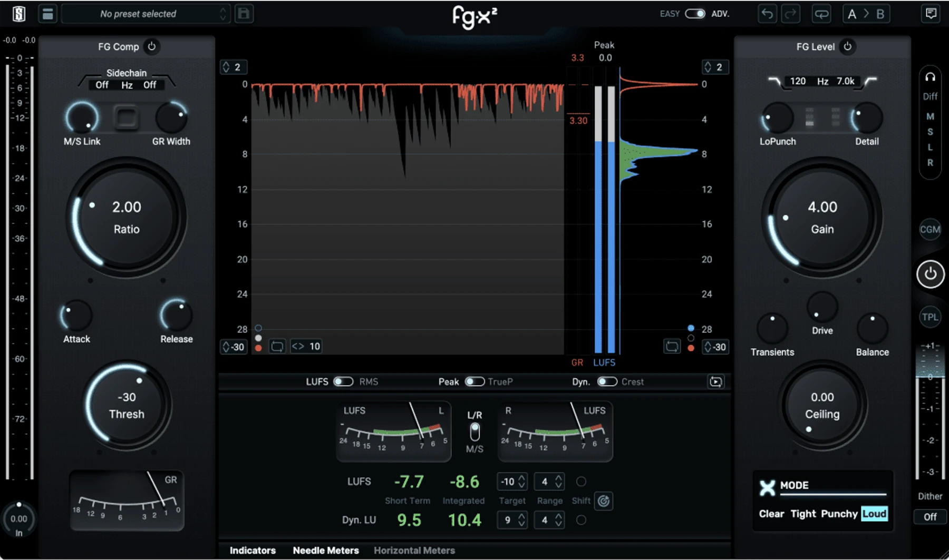Change graph time width value 10

click(x=306, y=346)
